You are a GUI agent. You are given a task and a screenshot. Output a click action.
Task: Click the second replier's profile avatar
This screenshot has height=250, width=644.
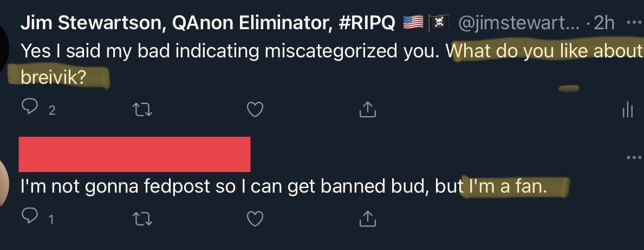click(4, 181)
